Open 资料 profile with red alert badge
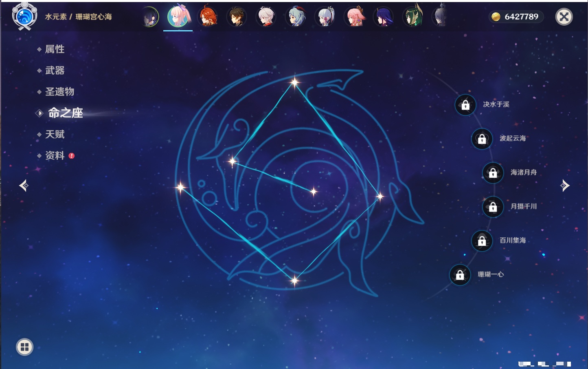This screenshot has width=588, height=369. coord(55,155)
